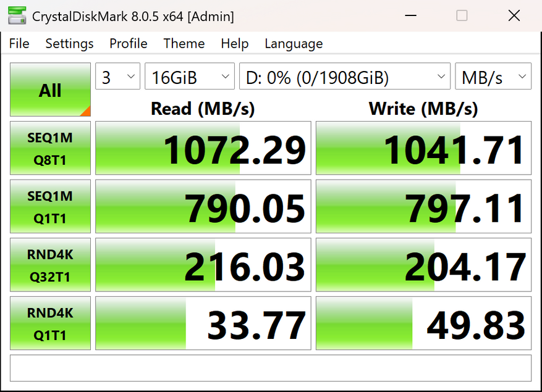542x392 pixels.
Task: Click the Write (MB/s) column header
Action: point(423,109)
